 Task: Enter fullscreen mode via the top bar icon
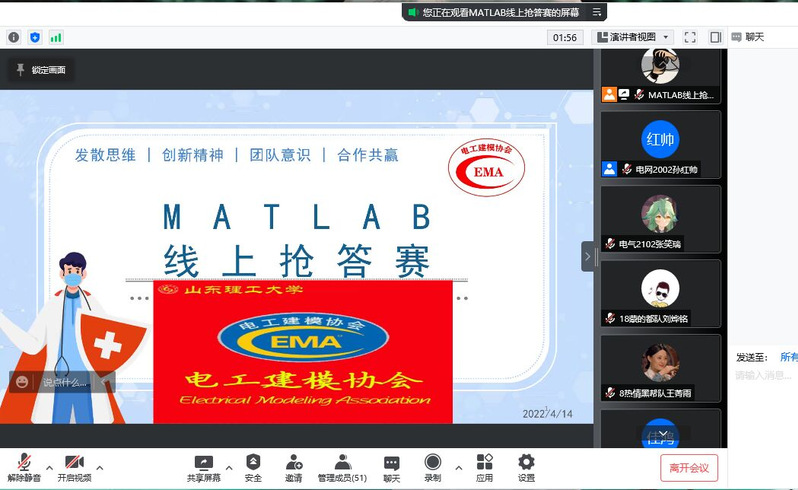point(690,37)
